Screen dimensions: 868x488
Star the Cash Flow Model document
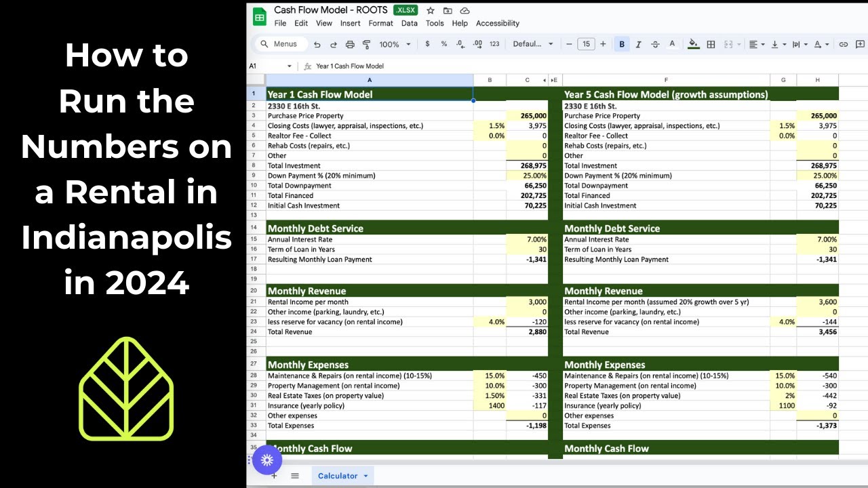click(430, 11)
